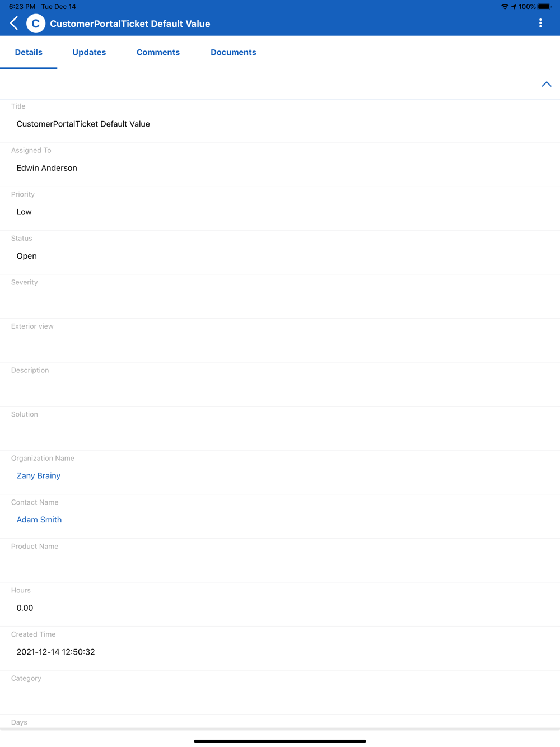The width and height of the screenshot is (560, 747).
Task: Tap the Status Open field
Action: pyautogui.click(x=280, y=253)
